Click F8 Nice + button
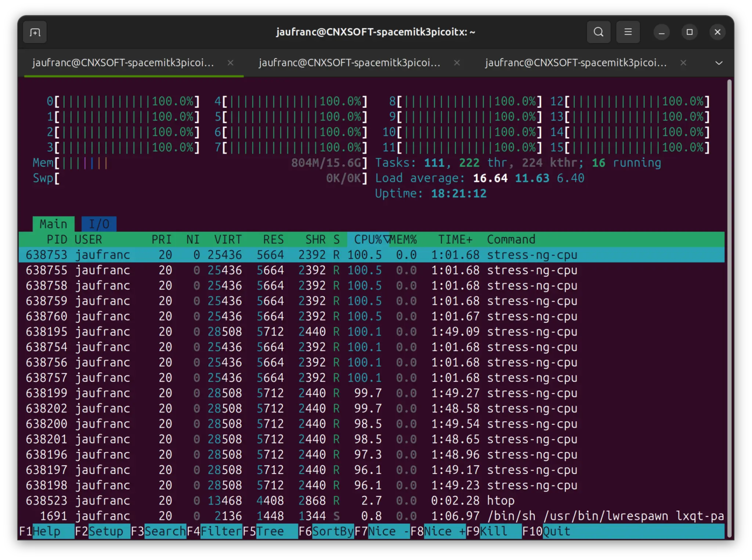The image size is (752, 560). click(438, 531)
